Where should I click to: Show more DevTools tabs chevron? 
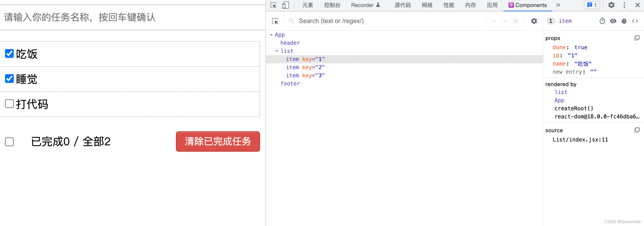tap(558, 5)
